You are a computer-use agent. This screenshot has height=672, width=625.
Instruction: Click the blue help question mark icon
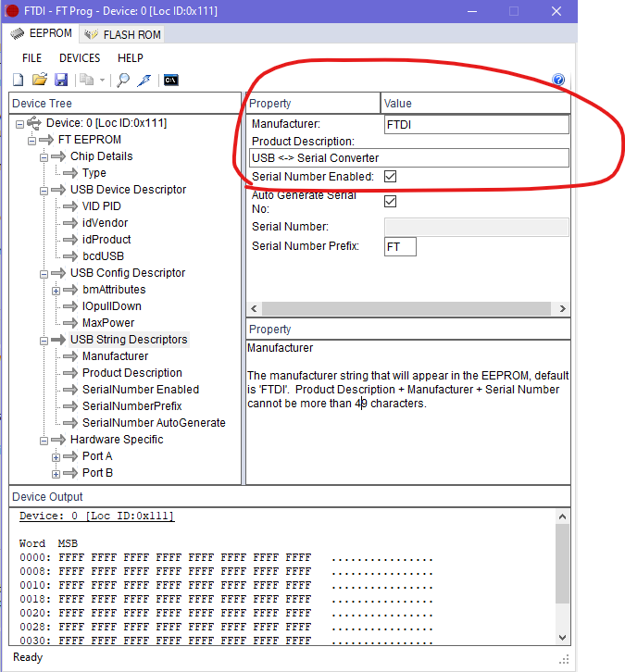558,80
